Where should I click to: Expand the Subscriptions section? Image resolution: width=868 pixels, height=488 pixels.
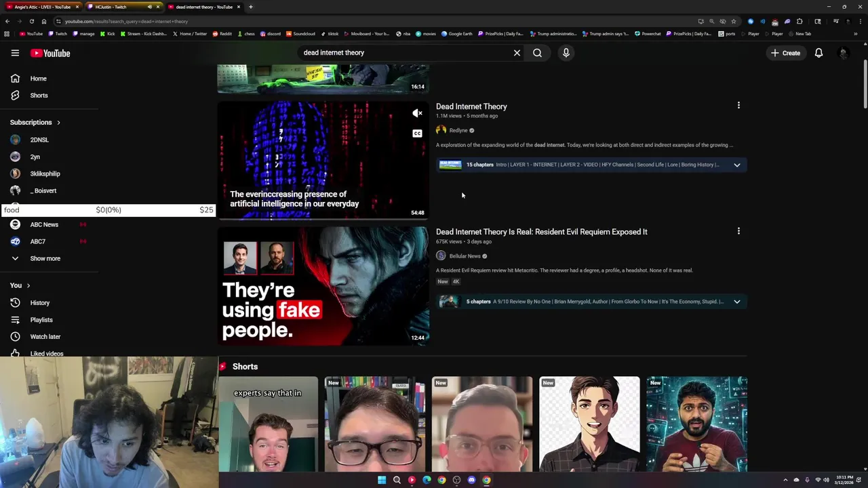35,123
